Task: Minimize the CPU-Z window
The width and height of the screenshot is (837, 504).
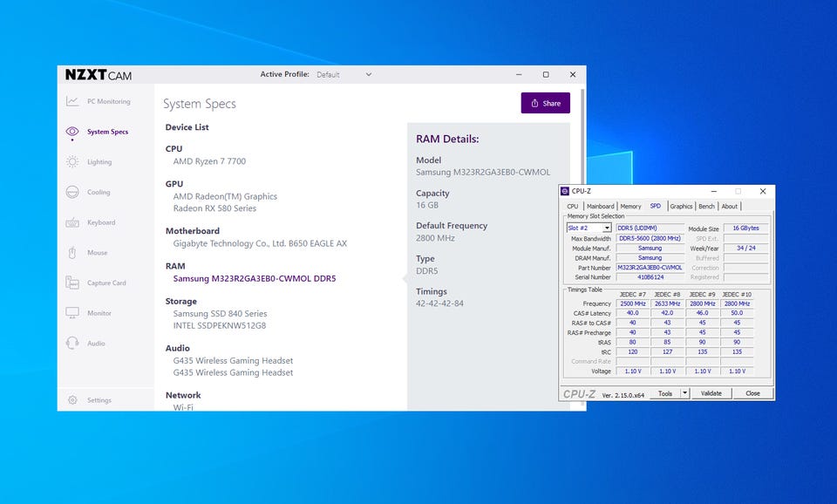Action: click(714, 191)
